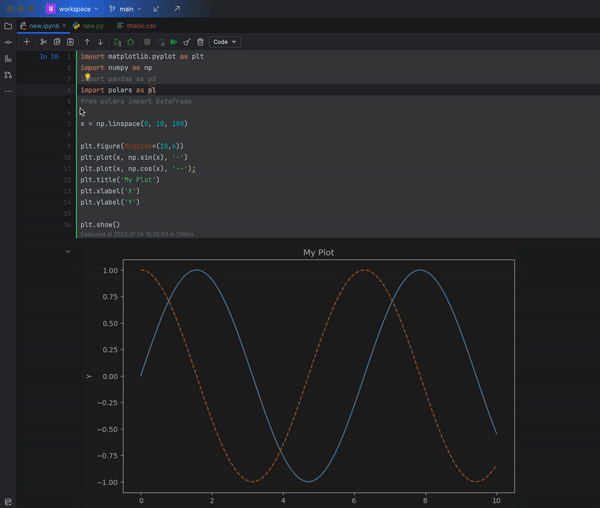Click in the plt.show() code line
This screenshot has width=600, height=508.
click(x=100, y=225)
